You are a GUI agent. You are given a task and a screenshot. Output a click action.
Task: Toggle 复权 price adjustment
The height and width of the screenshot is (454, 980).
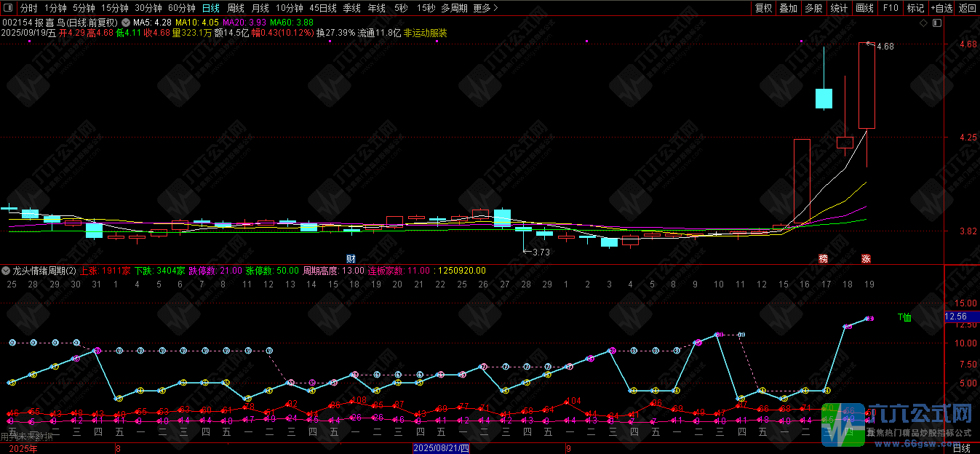click(x=763, y=8)
